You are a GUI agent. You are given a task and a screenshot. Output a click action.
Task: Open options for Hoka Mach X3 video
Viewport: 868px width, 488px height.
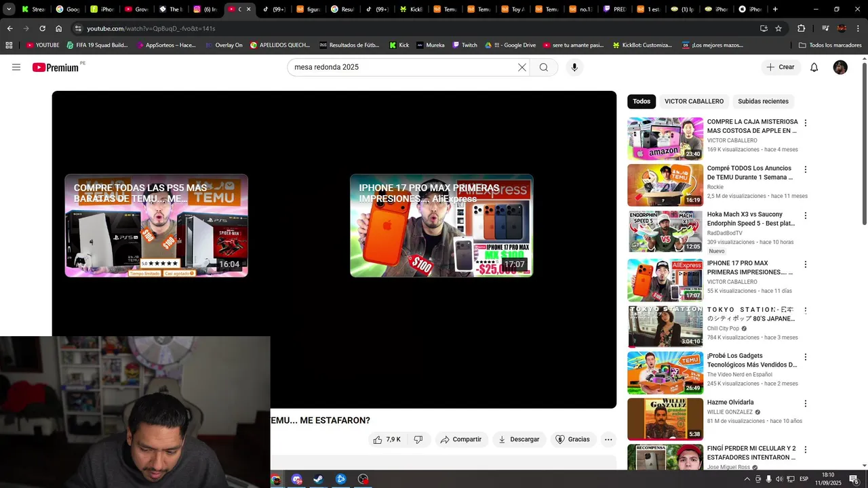click(x=806, y=216)
